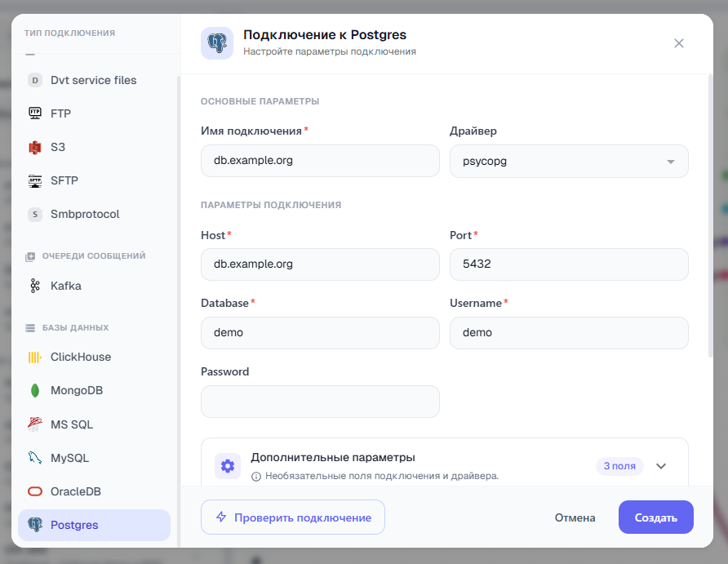Image resolution: width=728 pixels, height=564 pixels.
Task: Open the Драйвер psycopg dropdown
Action: (x=569, y=161)
